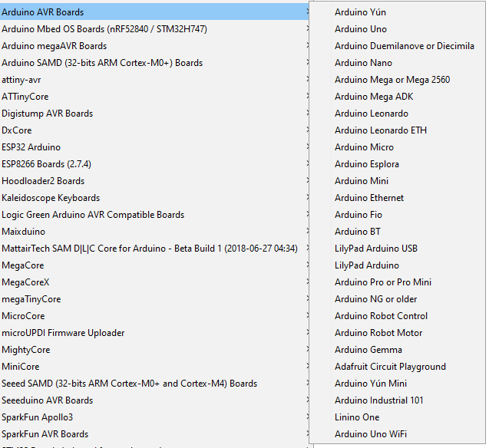
Task: Open ESP8266 Boards (2.7.4) submenu
Action: (155, 164)
